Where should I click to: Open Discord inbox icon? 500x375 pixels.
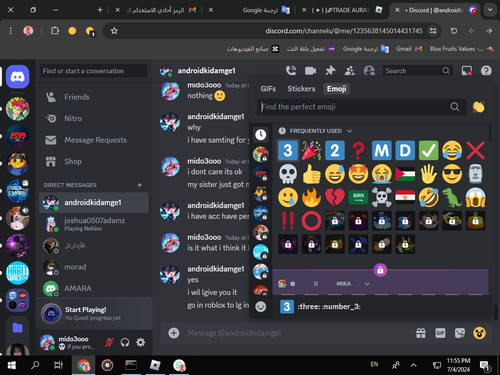point(466,71)
